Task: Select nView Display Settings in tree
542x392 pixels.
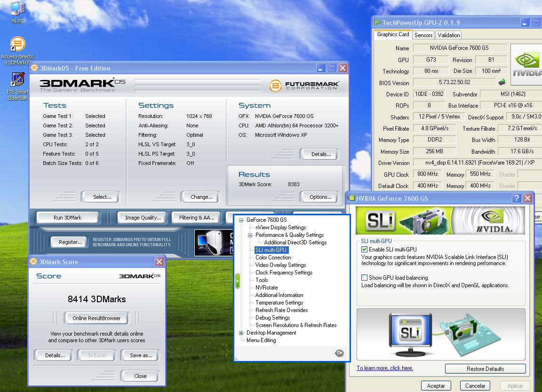Action: pos(281,227)
